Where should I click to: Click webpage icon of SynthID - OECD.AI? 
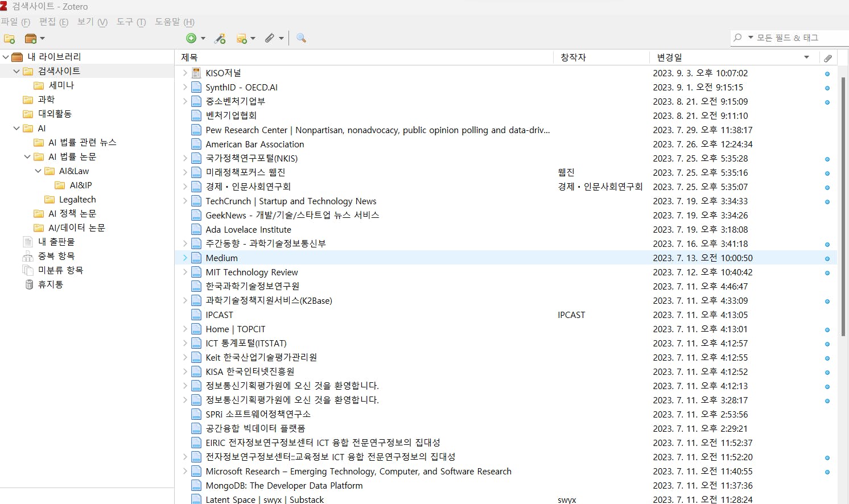point(196,87)
